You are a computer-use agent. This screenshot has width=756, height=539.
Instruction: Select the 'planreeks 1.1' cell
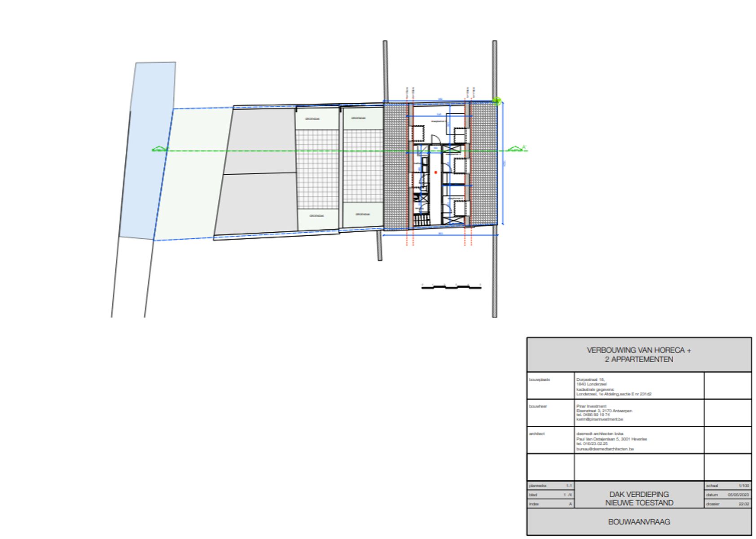pos(551,486)
